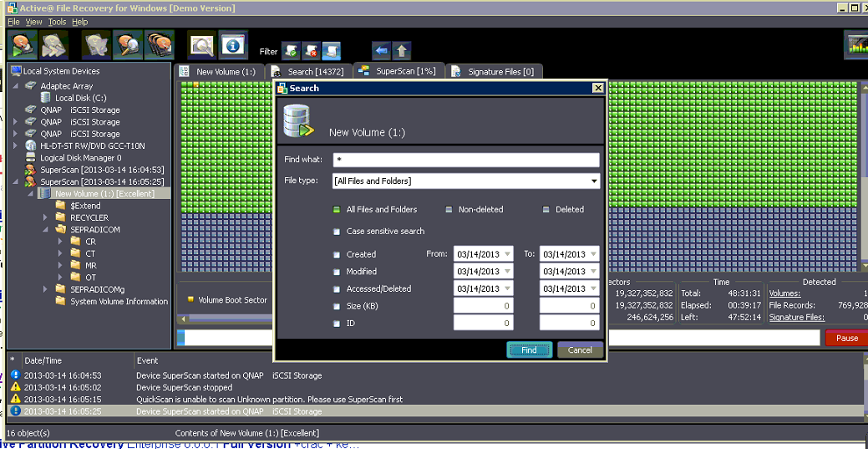This screenshot has height=449, width=868.
Task: Open the Help menu
Action: click(x=79, y=22)
